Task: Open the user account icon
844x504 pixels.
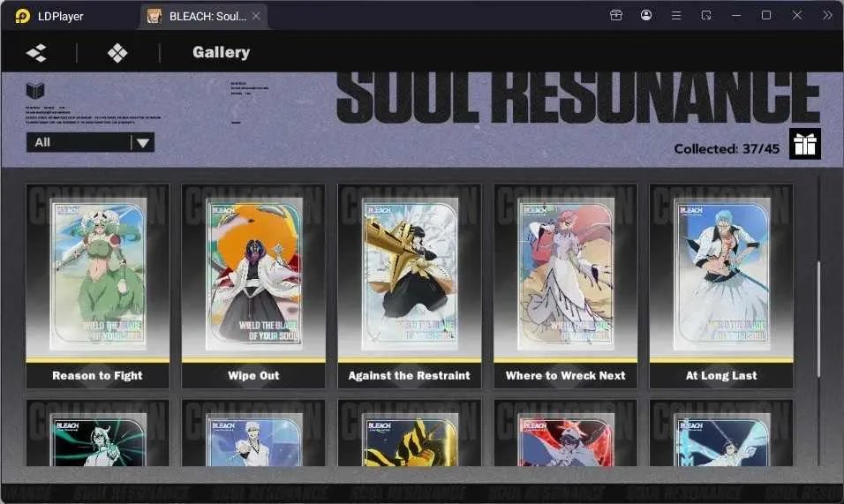Action: tap(646, 15)
